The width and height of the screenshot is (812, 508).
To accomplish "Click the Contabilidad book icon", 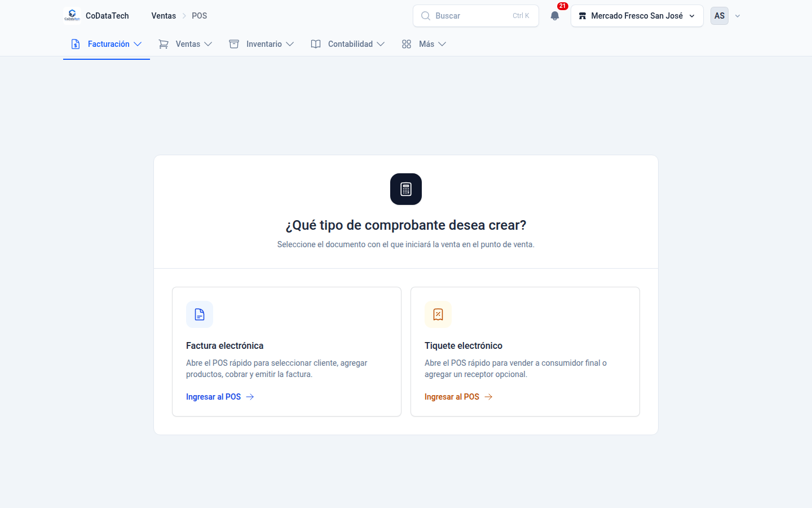I will 316,44.
